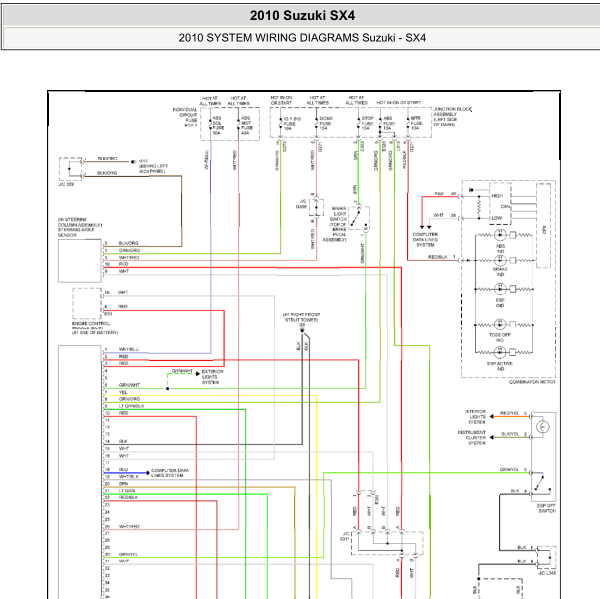Click the ESP indicator lamp symbol
The height and width of the screenshot is (599, 600).
500,289
